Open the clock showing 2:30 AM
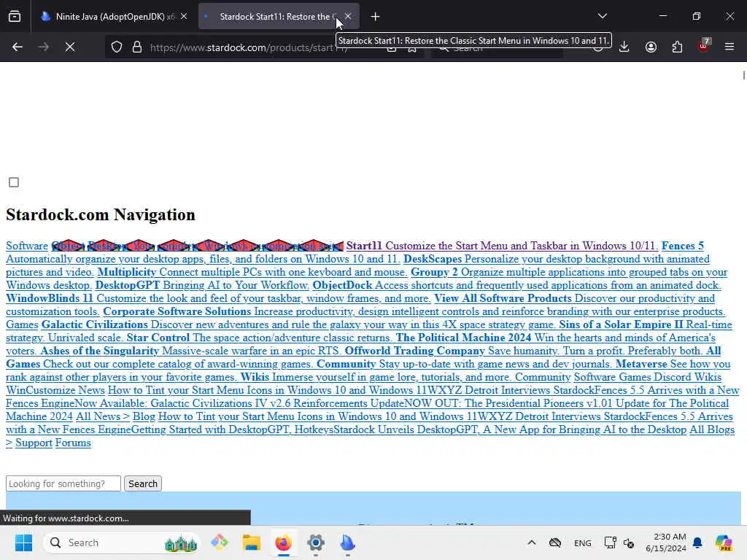 pos(666,542)
